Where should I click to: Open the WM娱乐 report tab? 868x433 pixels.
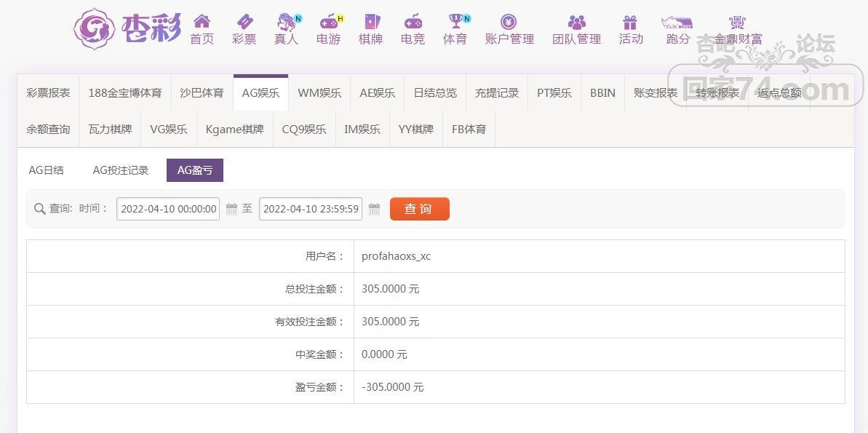pyautogui.click(x=319, y=93)
